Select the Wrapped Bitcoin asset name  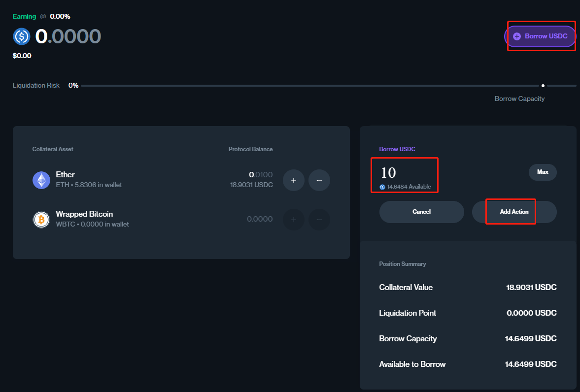84,214
